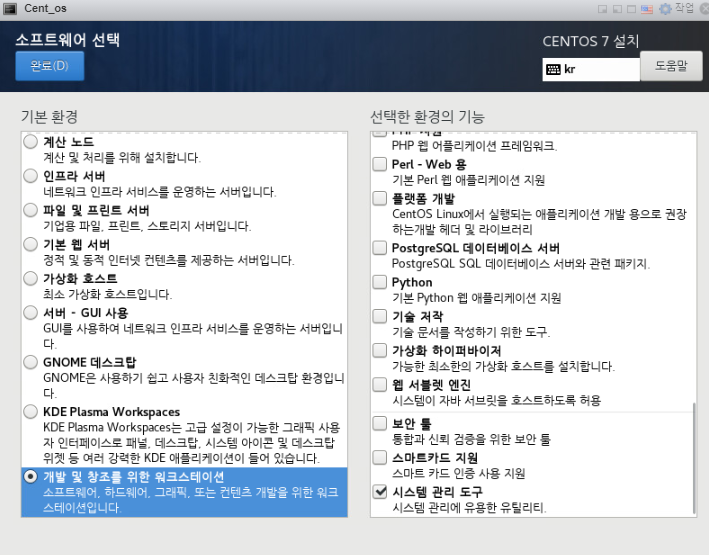Enable the 기술 저작 checkbox
The image size is (709, 555).
[380, 316]
